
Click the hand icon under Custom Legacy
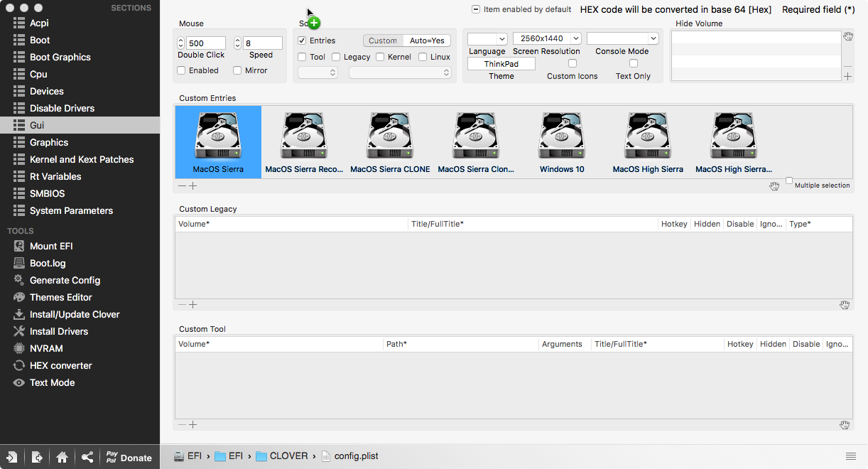pyautogui.click(x=845, y=305)
